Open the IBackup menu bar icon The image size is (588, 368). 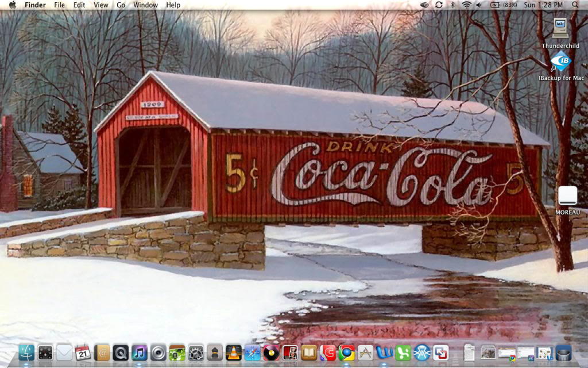(x=424, y=5)
